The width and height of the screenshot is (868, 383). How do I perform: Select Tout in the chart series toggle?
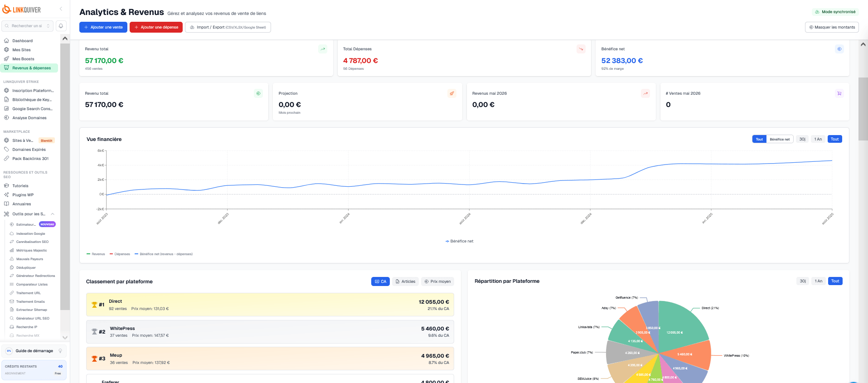[x=759, y=139]
